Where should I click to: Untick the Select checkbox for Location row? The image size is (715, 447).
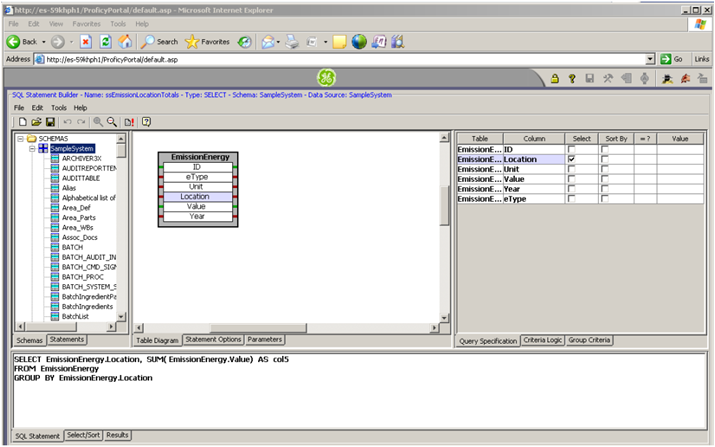tap(571, 159)
